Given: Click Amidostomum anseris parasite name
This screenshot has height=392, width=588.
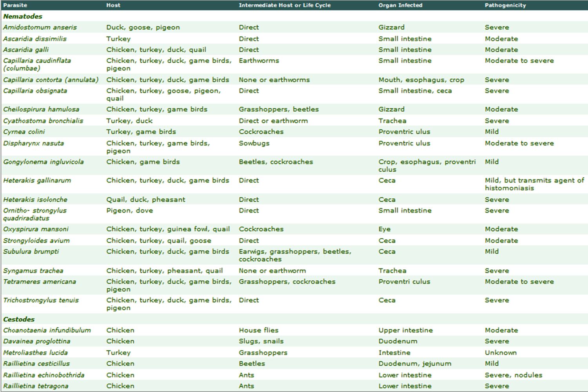Looking at the screenshot, I should pos(40,27).
